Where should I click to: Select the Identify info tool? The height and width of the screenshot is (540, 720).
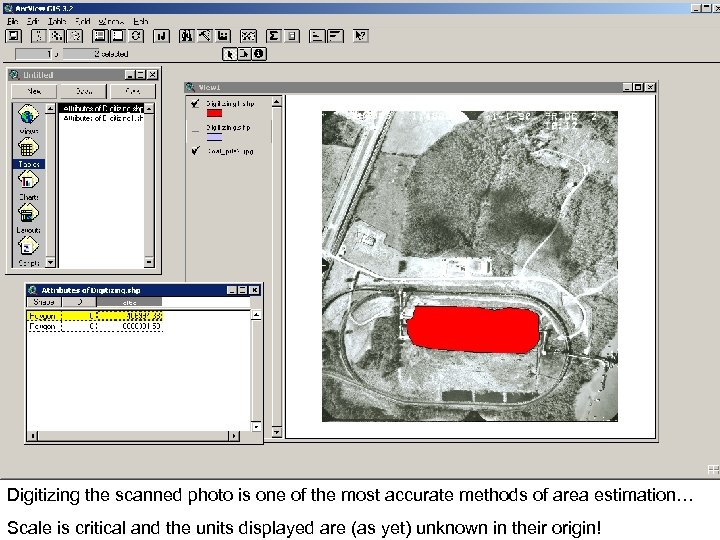coord(259,54)
